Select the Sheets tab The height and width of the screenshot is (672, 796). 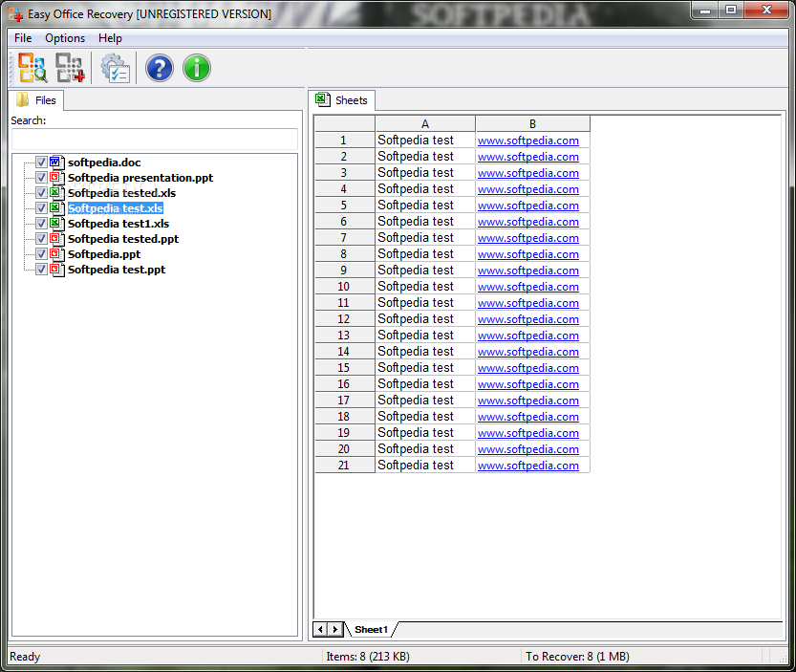tap(342, 100)
